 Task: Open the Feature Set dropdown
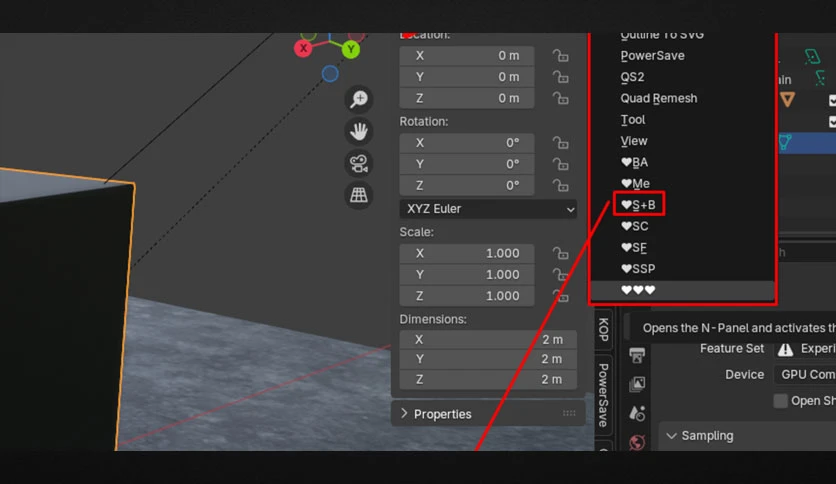pyautogui.click(x=806, y=349)
